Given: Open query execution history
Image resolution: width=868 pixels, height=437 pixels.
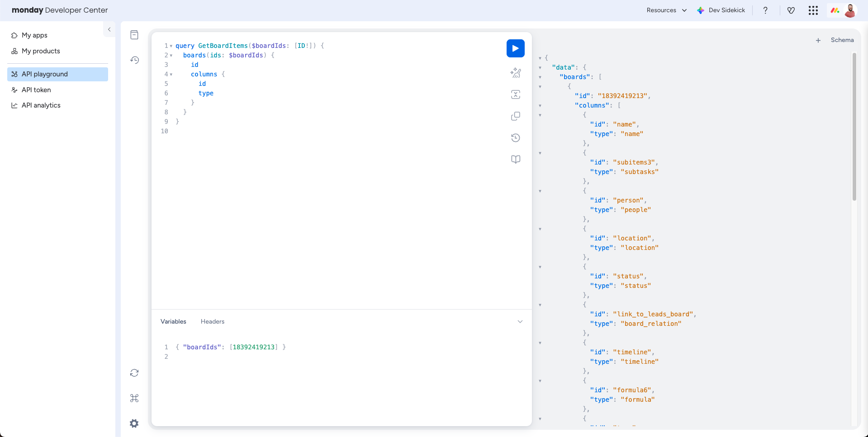Looking at the screenshot, I should 515,138.
